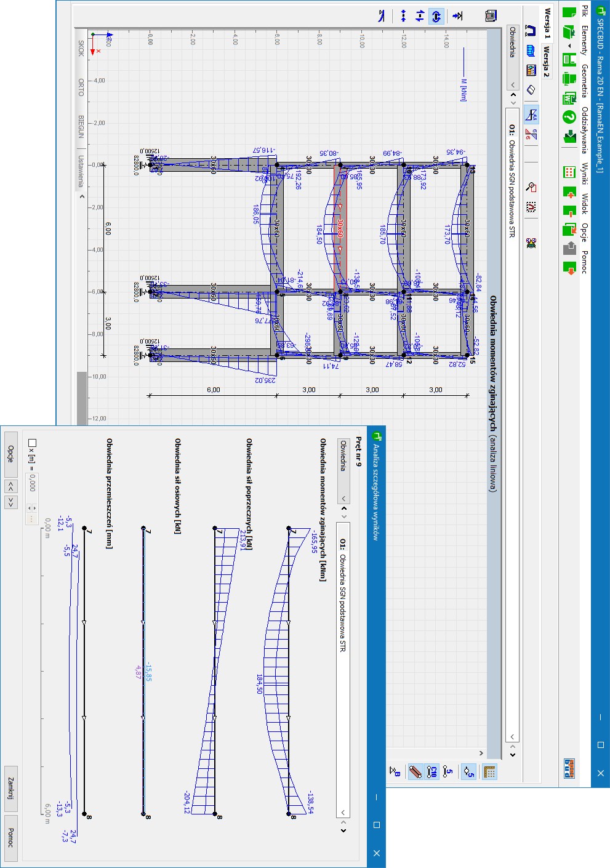Tick the x [m] checkbox
This screenshot has height=868, width=610.
33,443
